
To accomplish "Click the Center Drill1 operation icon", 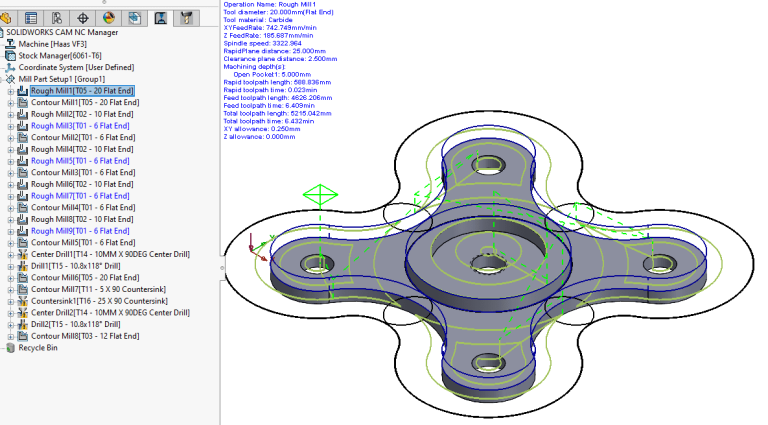I will pos(23,255).
